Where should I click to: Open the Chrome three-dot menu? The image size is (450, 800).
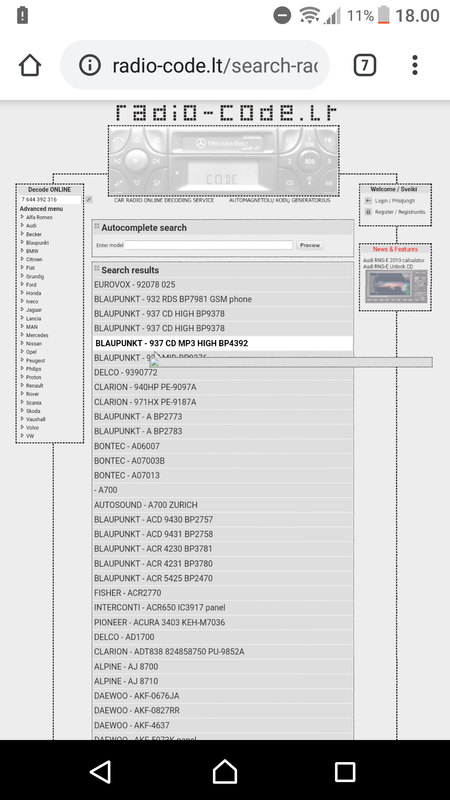(x=415, y=65)
